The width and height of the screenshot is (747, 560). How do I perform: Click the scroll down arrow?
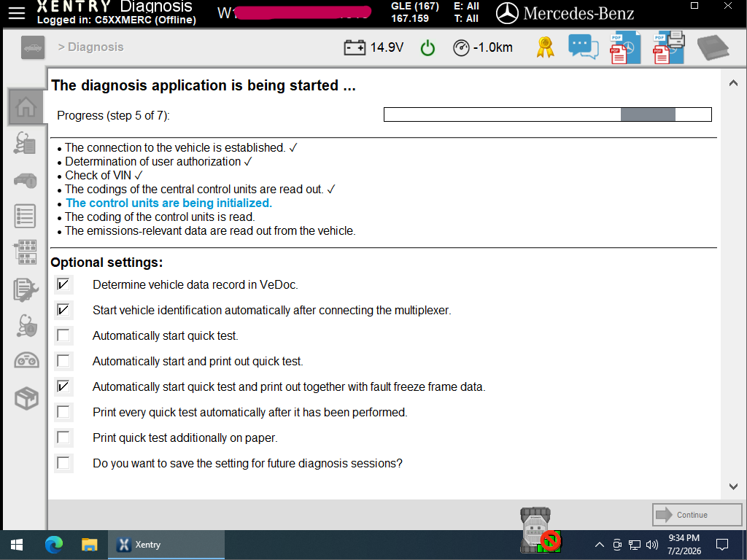[733, 486]
